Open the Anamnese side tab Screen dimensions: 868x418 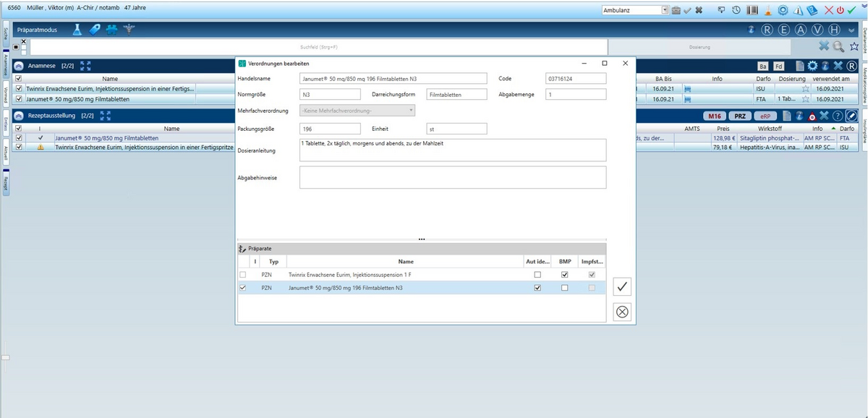coord(4,66)
